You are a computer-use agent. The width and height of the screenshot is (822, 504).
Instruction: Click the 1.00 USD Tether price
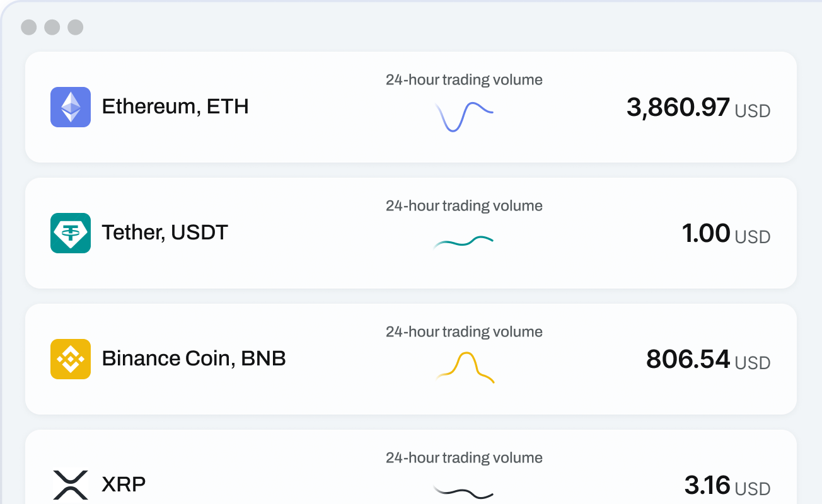pos(726,234)
